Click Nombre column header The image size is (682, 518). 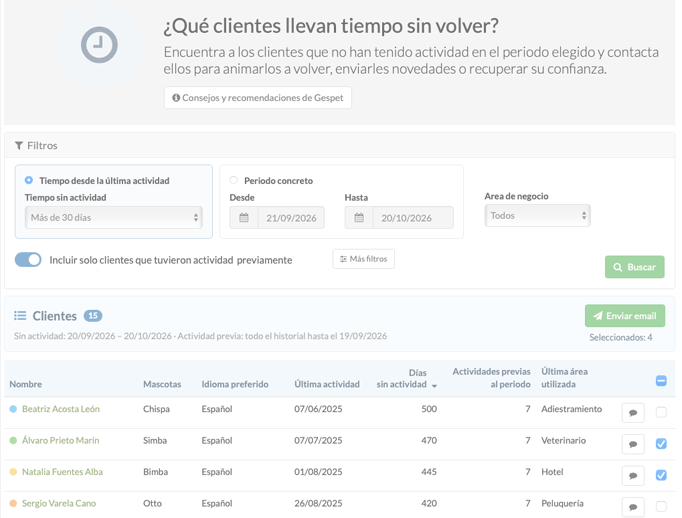click(x=26, y=384)
